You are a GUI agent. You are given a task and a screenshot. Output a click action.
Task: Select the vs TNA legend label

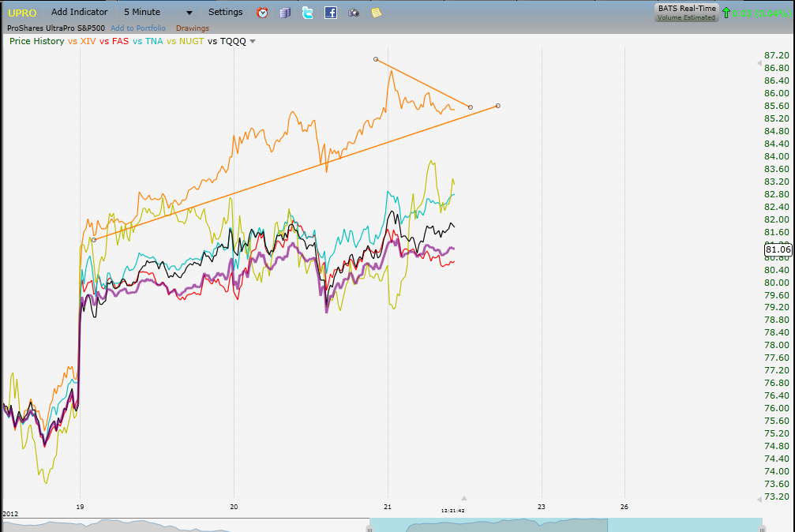[148, 41]
